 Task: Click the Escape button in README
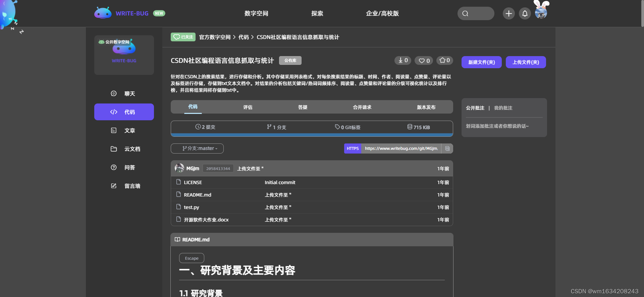[192, 258]
